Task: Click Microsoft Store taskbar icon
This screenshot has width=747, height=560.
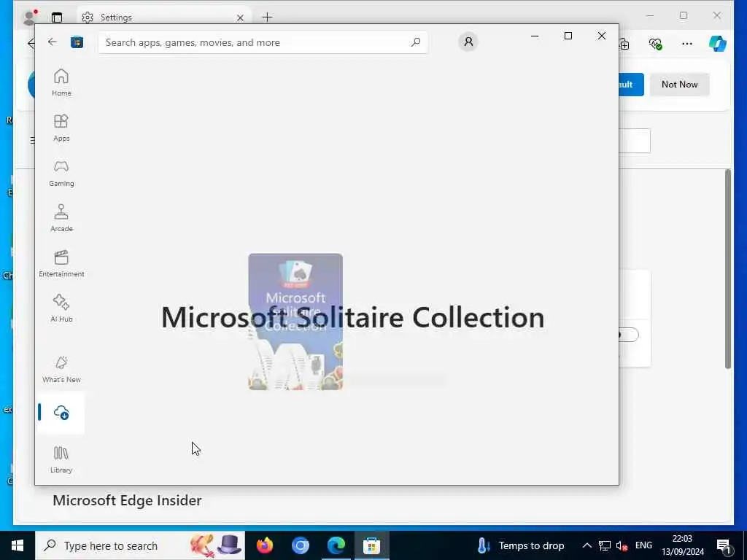Action: [x=371, y=545]
